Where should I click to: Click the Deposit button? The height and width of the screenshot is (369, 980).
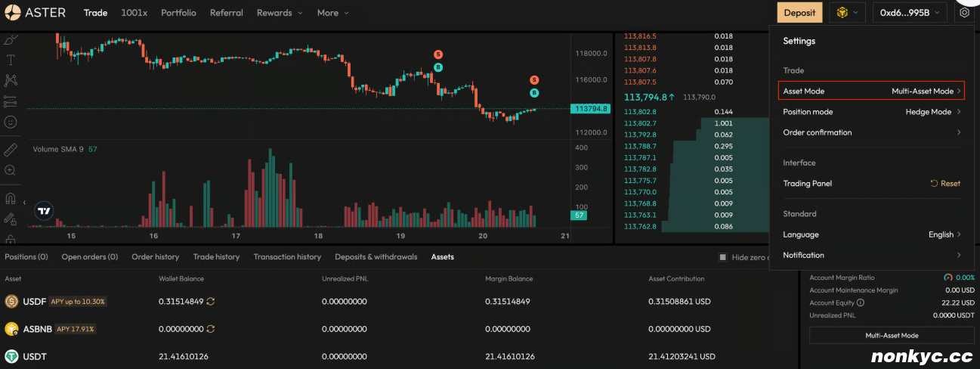[x=799, y=13]
